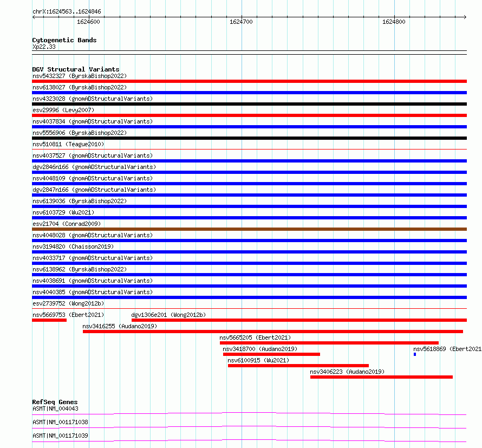The height and width of the screenshot is (448, 482).
Task: Select nsv5556906 (ByrskaBishop2022) label
Action: click(x=80, y=133)
